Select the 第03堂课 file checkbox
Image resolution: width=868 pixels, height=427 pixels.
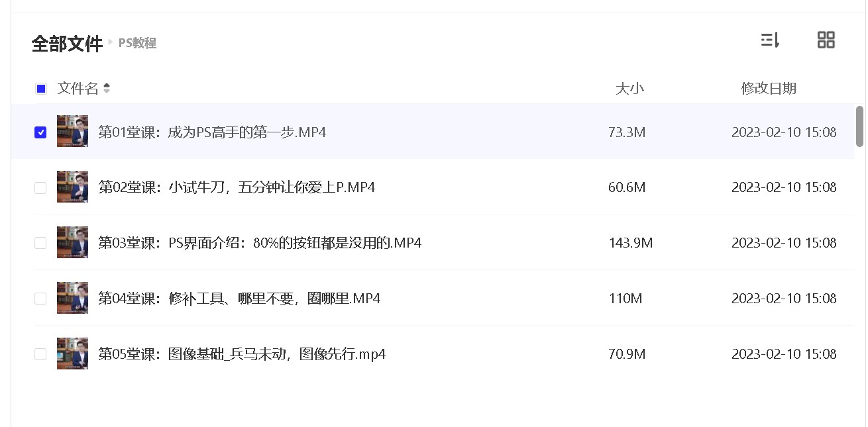click(x=40, y=242)
